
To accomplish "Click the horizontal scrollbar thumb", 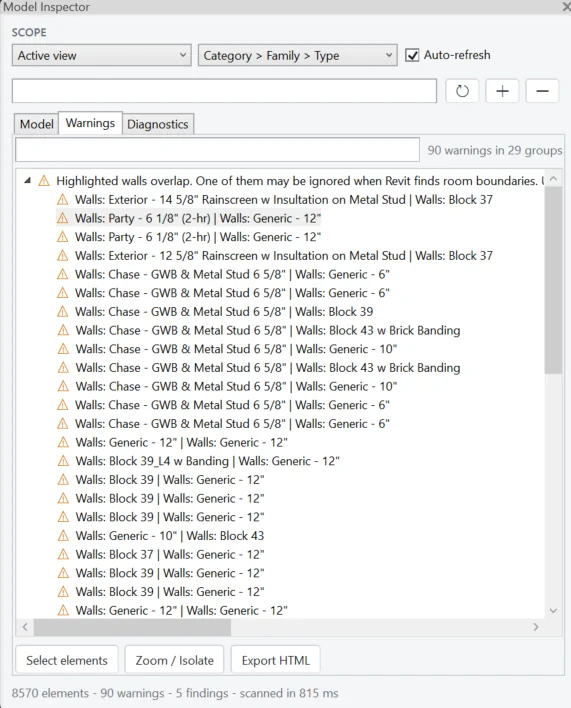I will tap(132, 627).
